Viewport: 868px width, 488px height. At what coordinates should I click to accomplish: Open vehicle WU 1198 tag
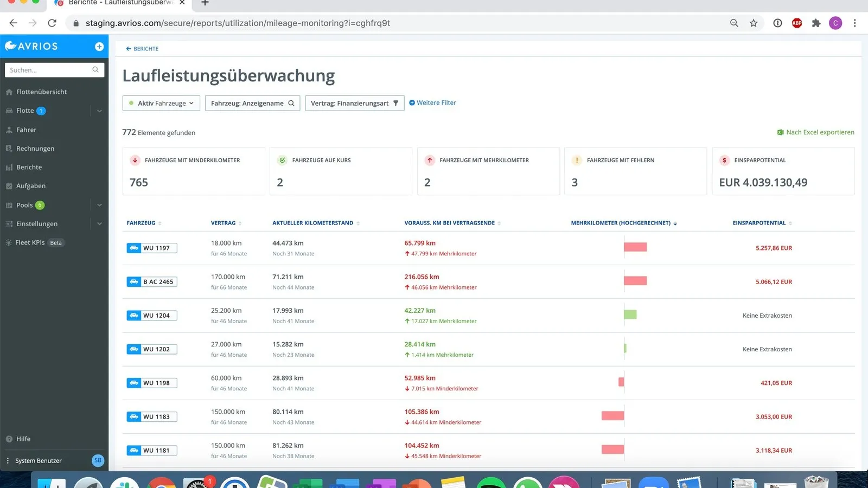(152, 383)
